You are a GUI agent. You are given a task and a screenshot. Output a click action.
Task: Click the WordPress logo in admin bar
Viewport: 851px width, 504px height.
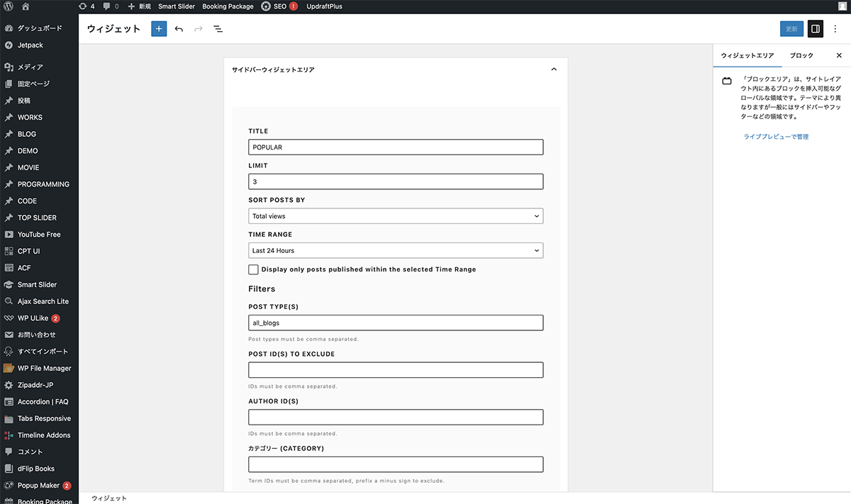(9, 6)
